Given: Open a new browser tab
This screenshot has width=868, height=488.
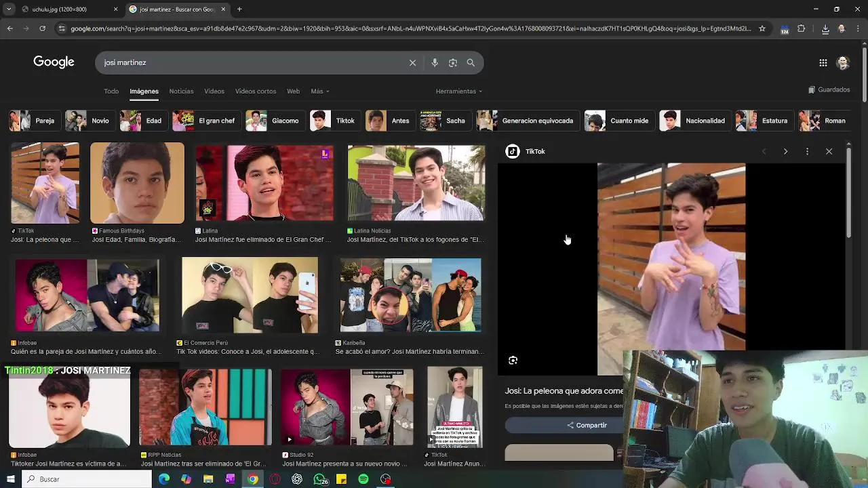Looking at the screenshot, I should (x=239, y=9).
